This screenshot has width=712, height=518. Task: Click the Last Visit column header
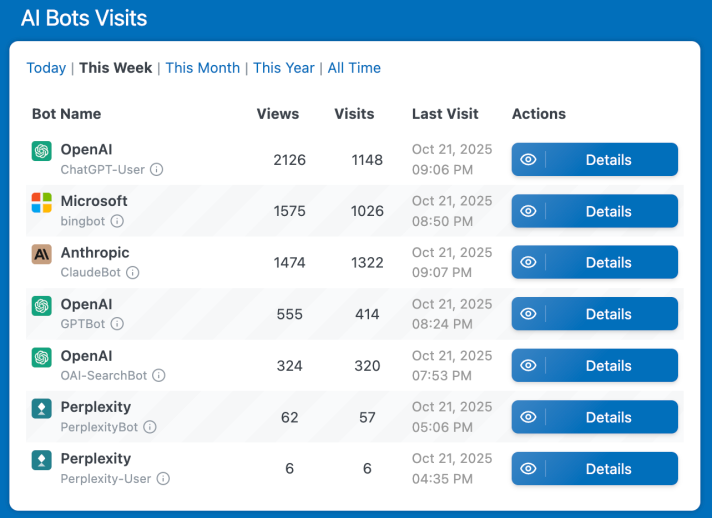tap(445, 114)
